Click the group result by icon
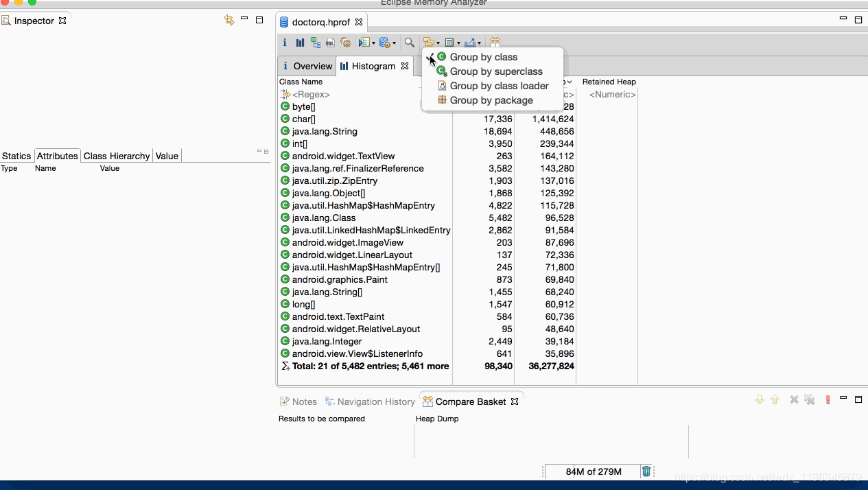The height and width of the screenshot is (490, 868). click(x=429, y=43)
